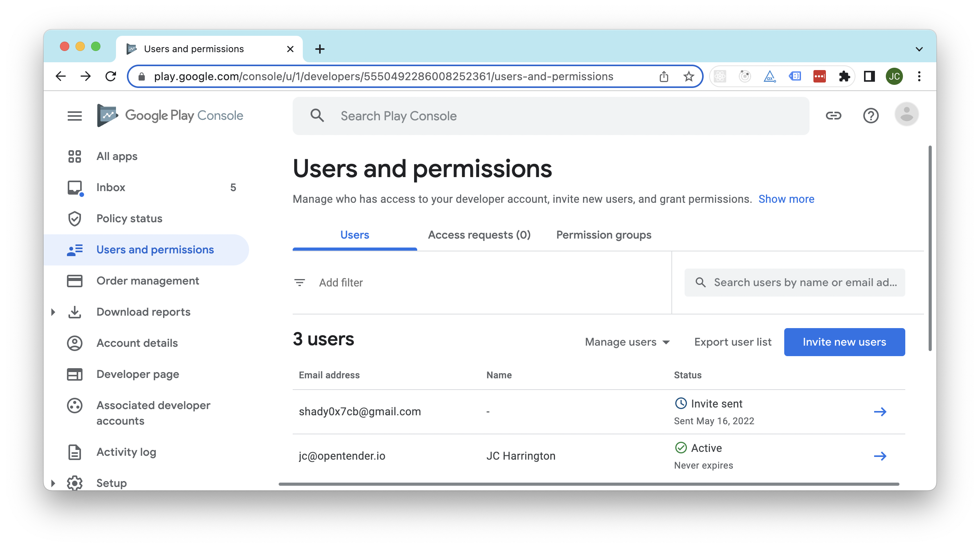Viewport: 980px width, 548px height.
Task: Click Add filter
Action: 341,283
